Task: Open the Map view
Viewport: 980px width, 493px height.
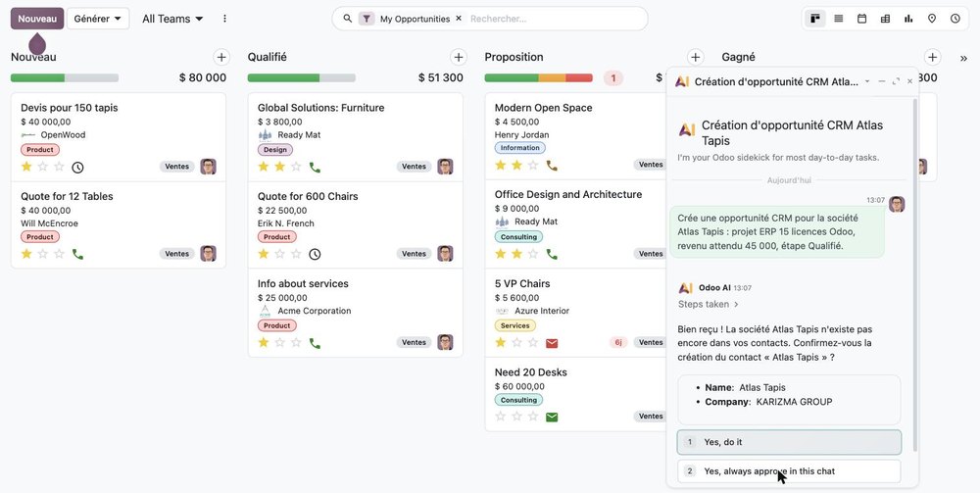Action: (932, 19)
